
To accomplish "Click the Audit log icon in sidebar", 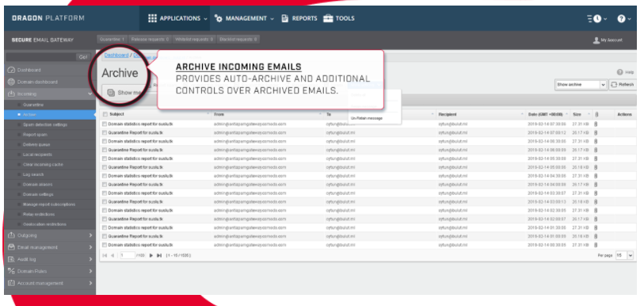I will click(x=12, y=259).
